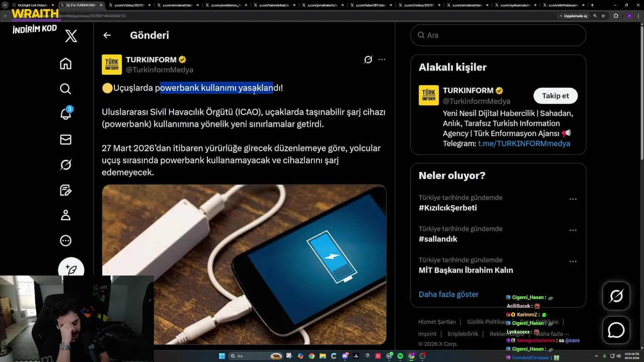Show hidden system tray icons chevron
The width and height of the screenshot is (644, 362).
click(596, 356)
